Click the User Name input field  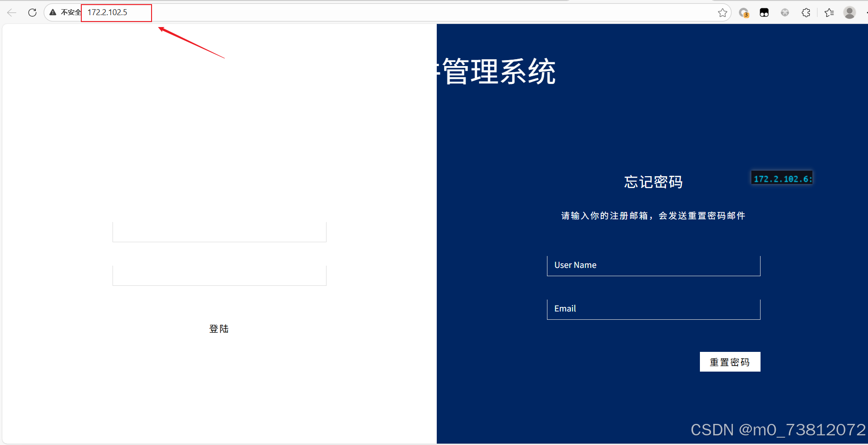point(653,265)
